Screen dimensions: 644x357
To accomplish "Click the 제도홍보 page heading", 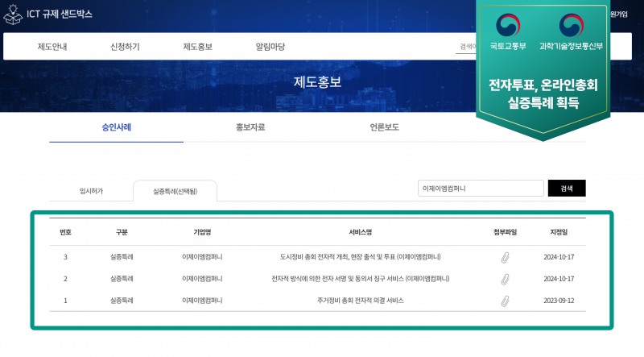I will tap(317, 82).
